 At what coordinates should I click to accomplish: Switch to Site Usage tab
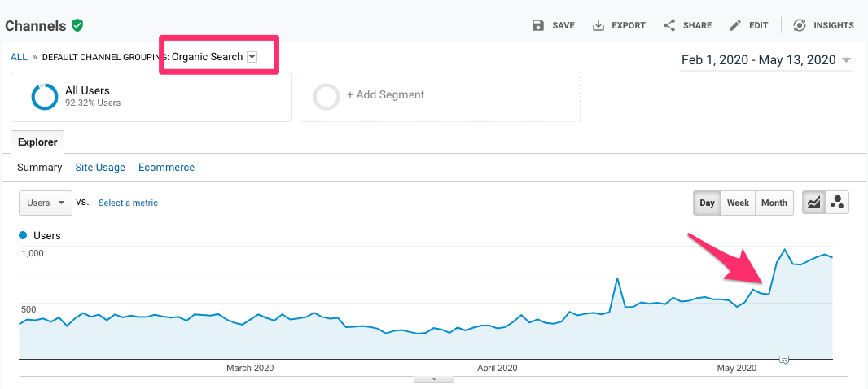tap(100, 167)
